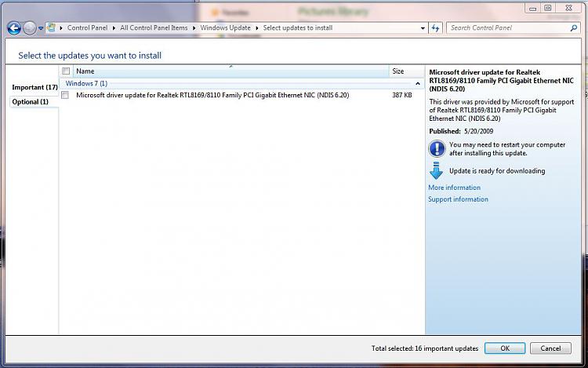Click the 387 KB size value
Screen dimensions: 588x368
coord(402,95)
